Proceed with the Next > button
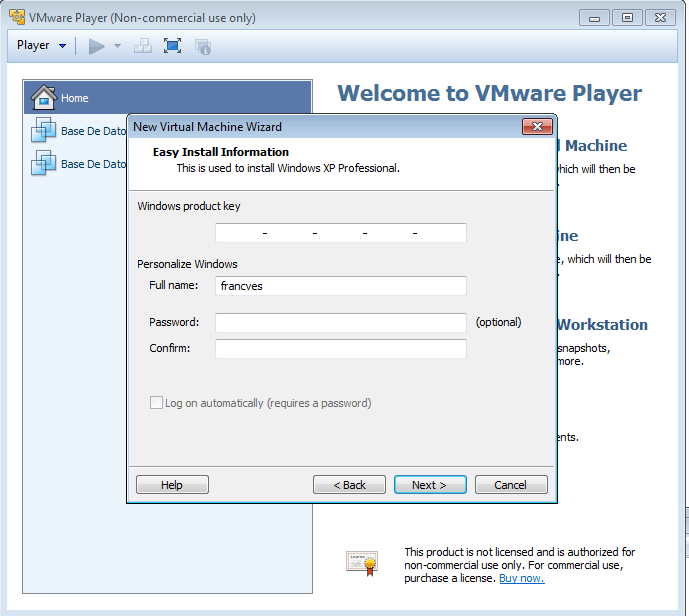The height and width of the screenshot is (616, 689). coord(430,485)
